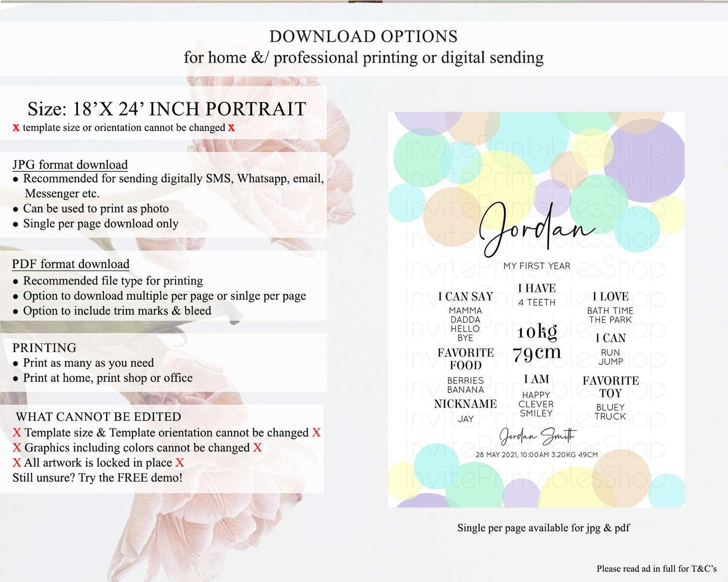Click red X after "All artwork is locked in place"
The height and width of the screenshot is (582, 728).
click(x=180, y=463)
